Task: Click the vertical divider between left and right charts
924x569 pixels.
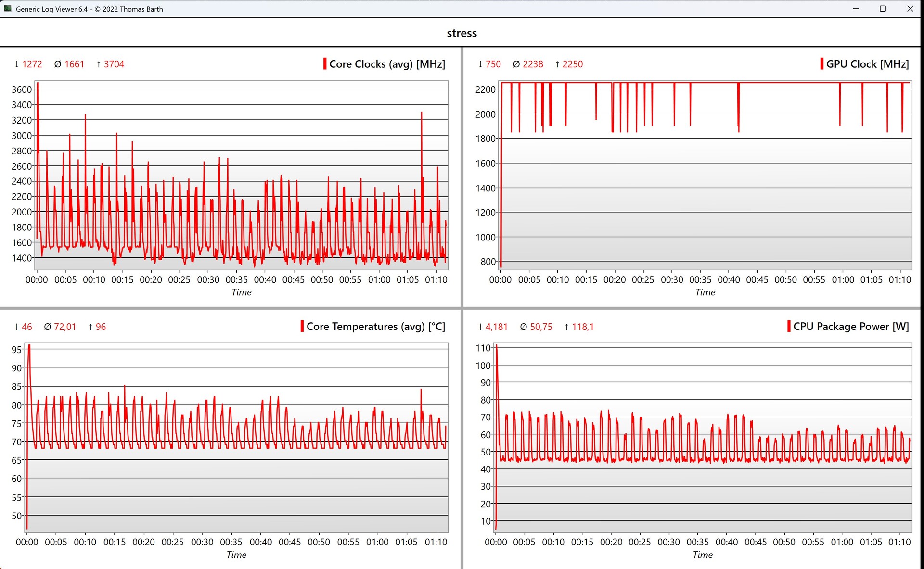Action: (x=462, y=192)
